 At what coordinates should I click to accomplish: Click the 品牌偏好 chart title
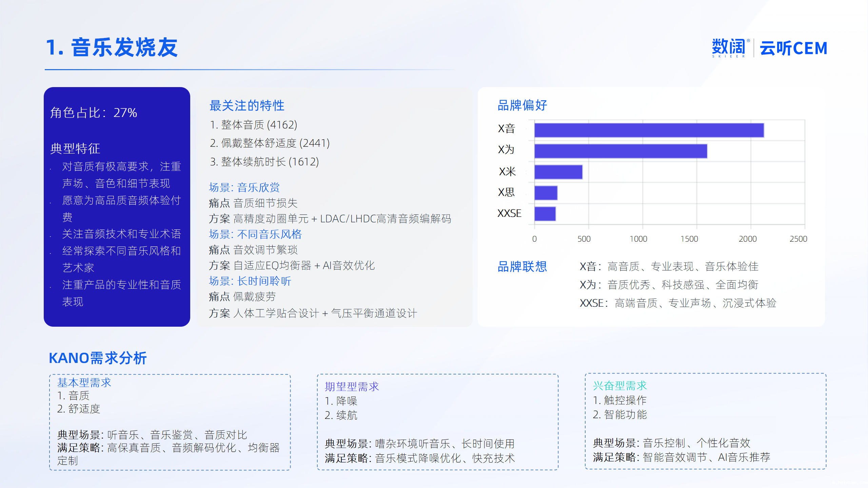click(x=522, y=105)
